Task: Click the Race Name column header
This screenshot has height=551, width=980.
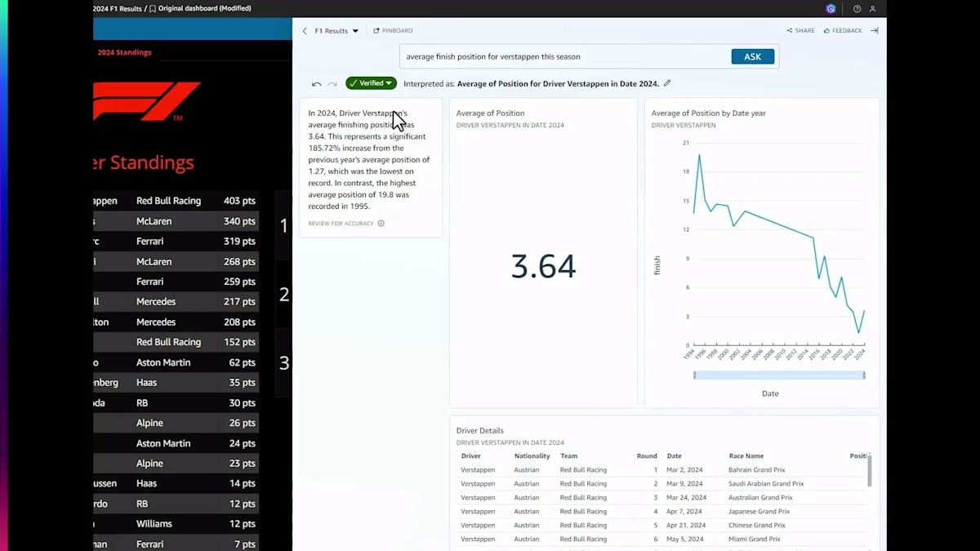Action: (746, 456)
